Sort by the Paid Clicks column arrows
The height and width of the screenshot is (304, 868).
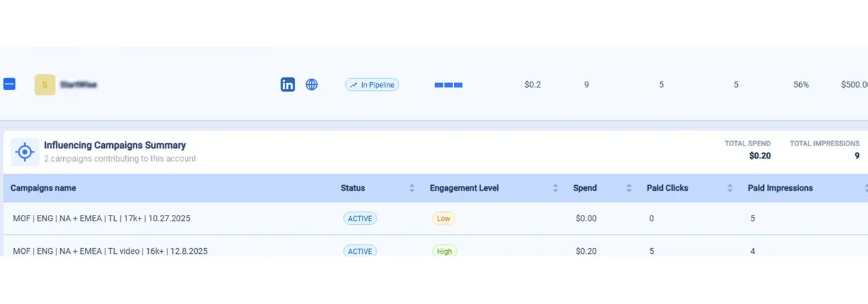730,188
